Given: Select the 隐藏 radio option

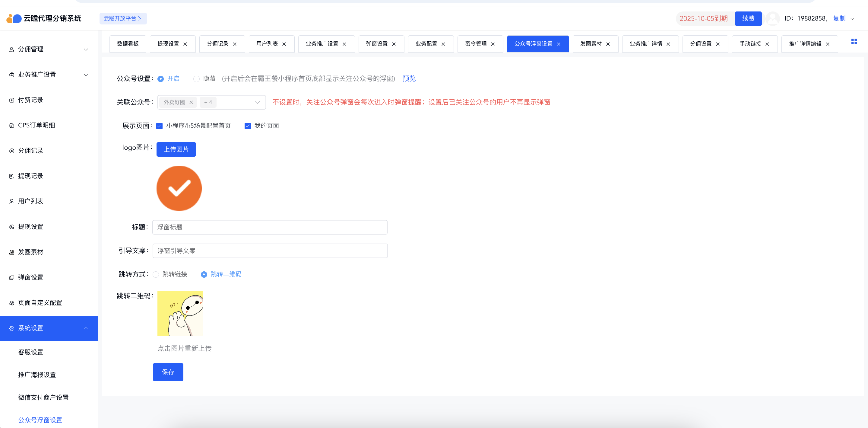Looking at the screenshot, I should click(x=196, y=79).
